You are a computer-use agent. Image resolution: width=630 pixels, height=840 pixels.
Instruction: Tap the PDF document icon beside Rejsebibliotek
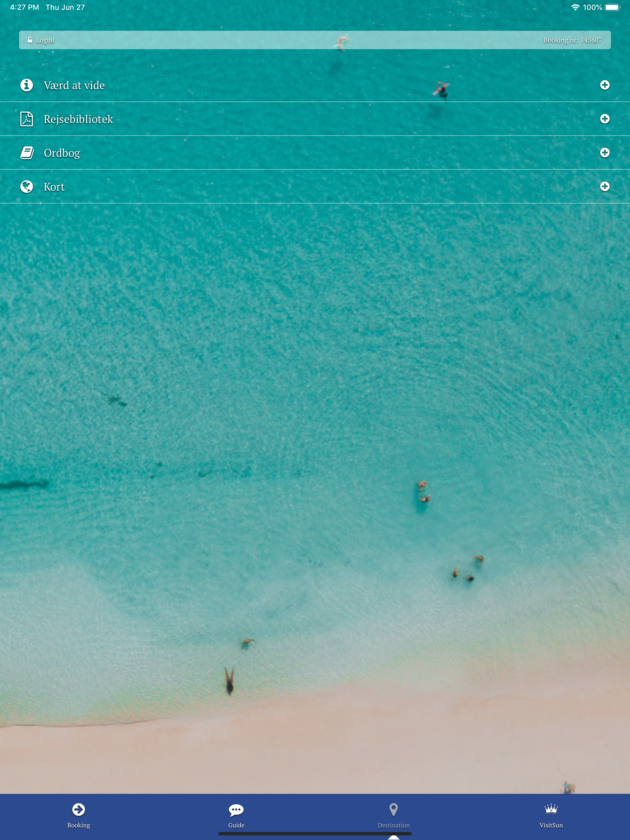click(26, 119)
